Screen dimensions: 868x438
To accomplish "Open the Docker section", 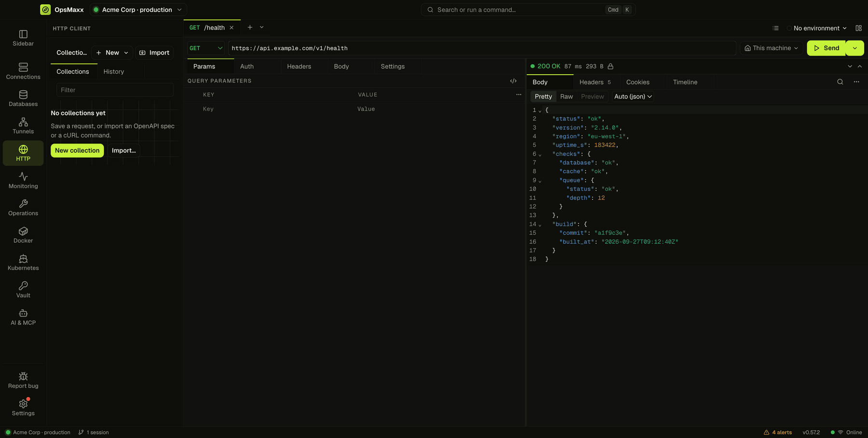I will click(x=23, y=235).
